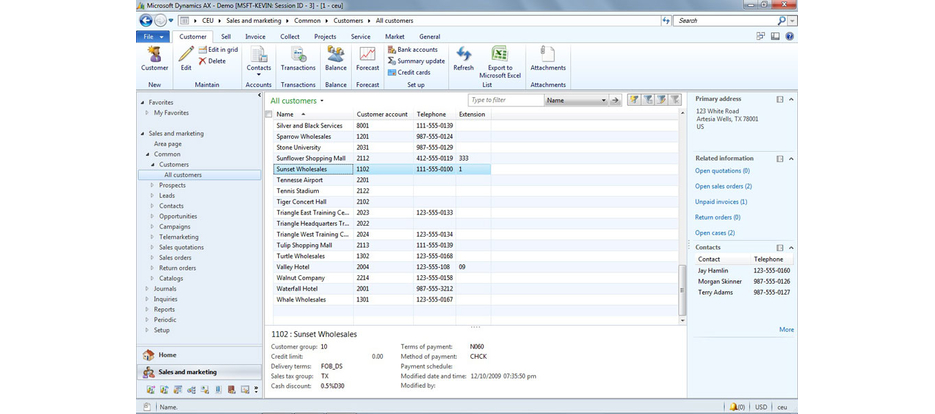The image size is (935, 414).
Task: Click the address bar refresh icon
Action: [x=666, y=20]
